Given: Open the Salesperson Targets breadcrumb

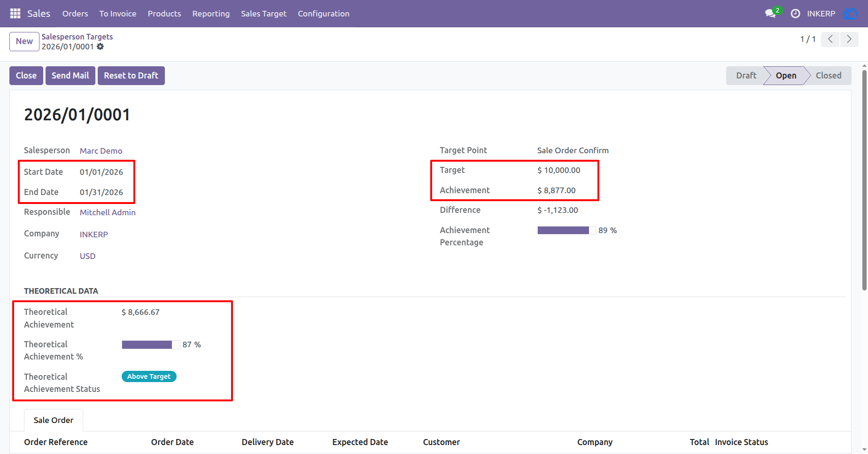Looking at the screenshot, I should point(77,37).
